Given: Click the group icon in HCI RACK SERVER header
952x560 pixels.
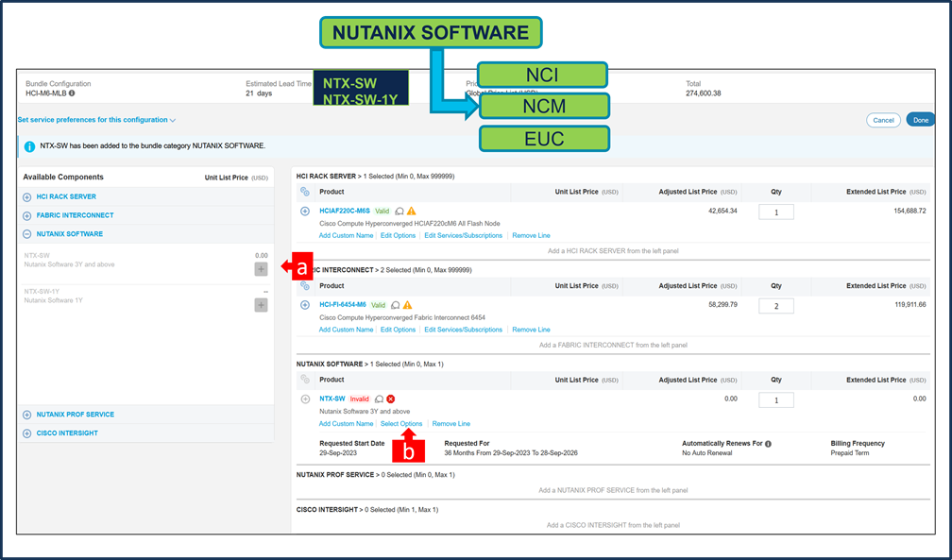Looking at the screenshot, I should point(305,192).
